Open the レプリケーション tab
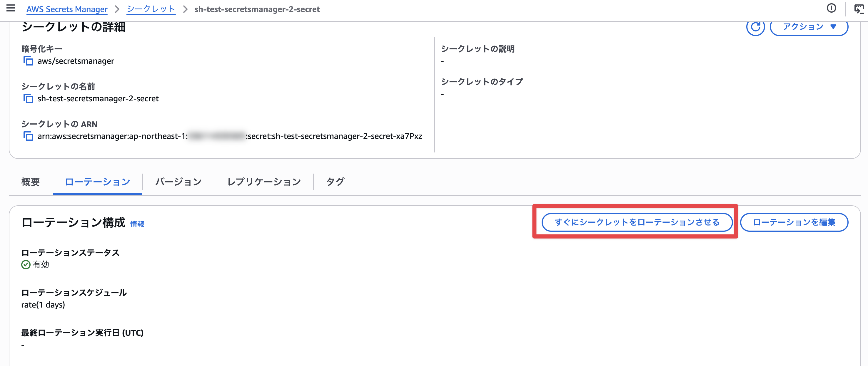This screenshot has height=366, width=868. coord(264,182)
